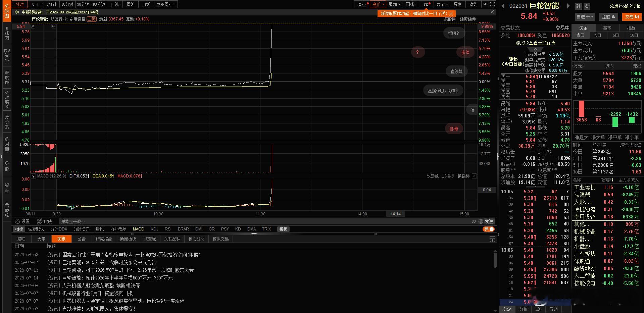
Task: Open the 皮肤 skin selector
Action: 44,221
